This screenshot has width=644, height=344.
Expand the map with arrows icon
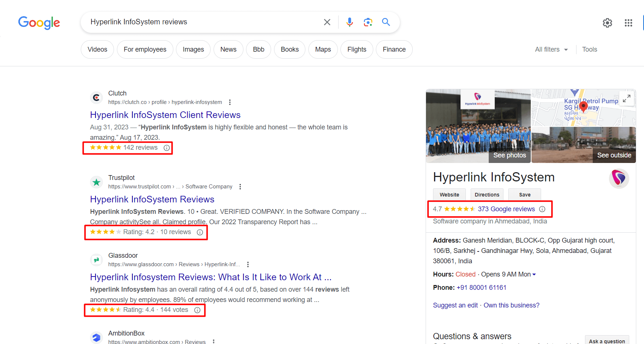tap(626, 98)
